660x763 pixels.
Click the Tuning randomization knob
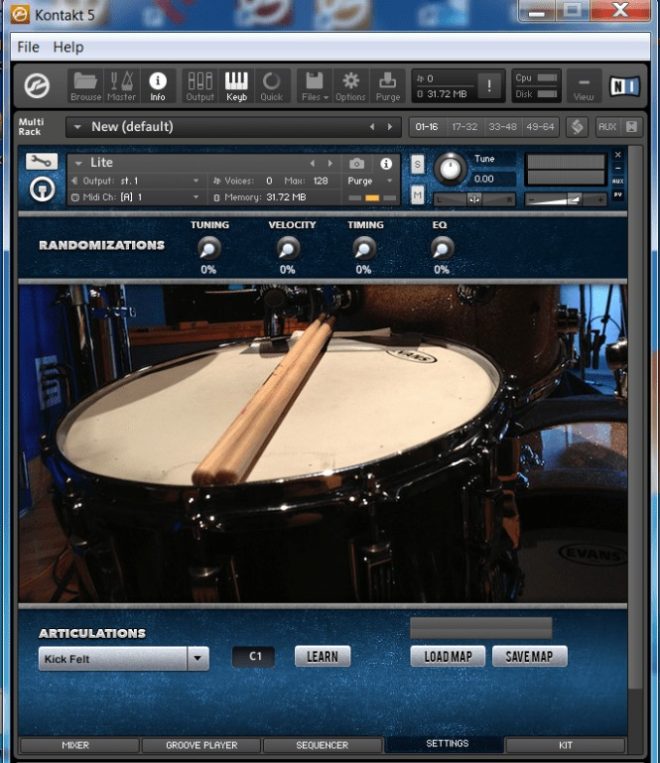pyautogui.click(x=209, y=248)
